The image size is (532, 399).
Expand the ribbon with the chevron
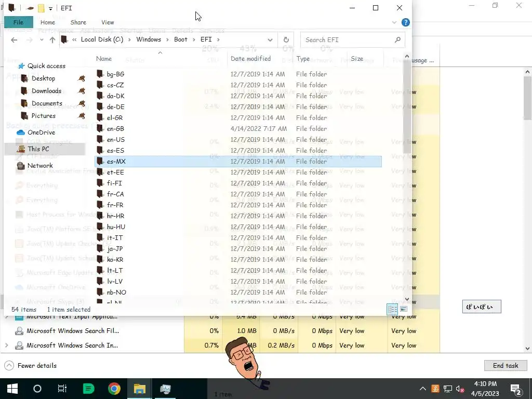(394, 22)
